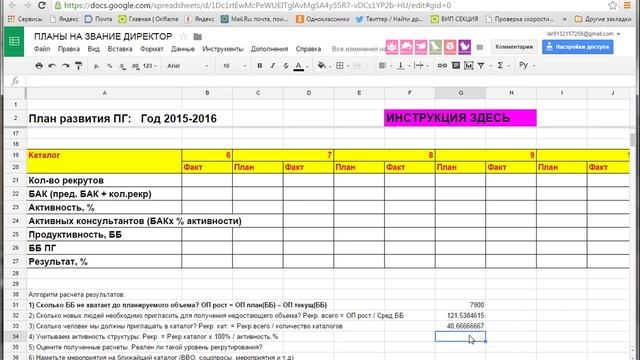
Task: Toggle the filter icon
Action: pyautogui.click(x=481, y=66)
